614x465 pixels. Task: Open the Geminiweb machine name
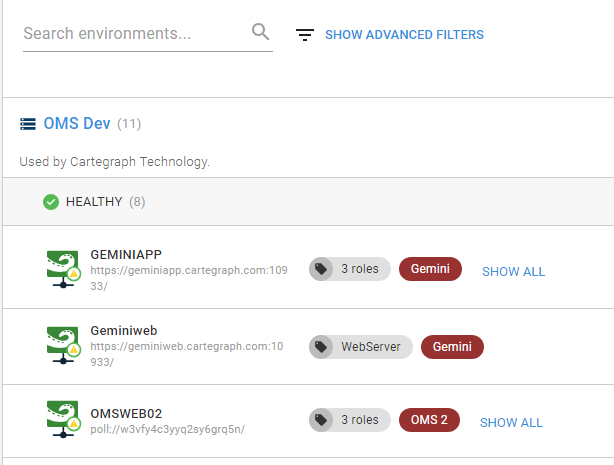(x=124, y=331)
